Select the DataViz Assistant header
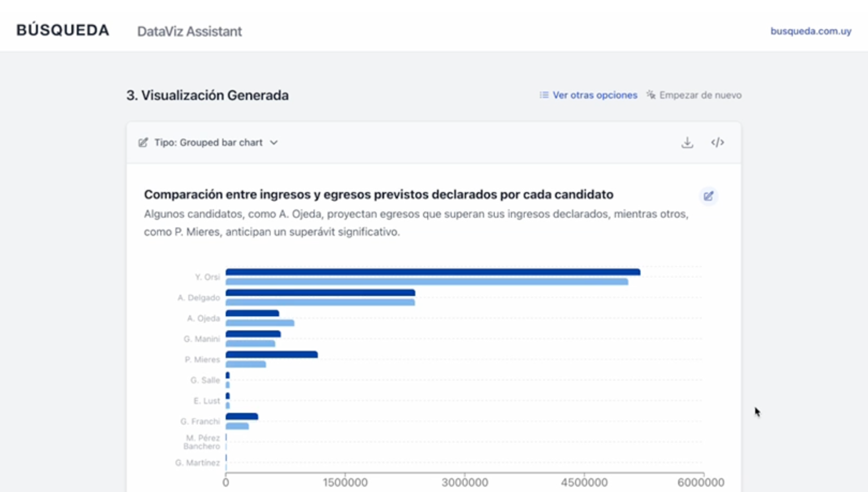This screenshot has height=492, width=868. click(x=189, y=31)
